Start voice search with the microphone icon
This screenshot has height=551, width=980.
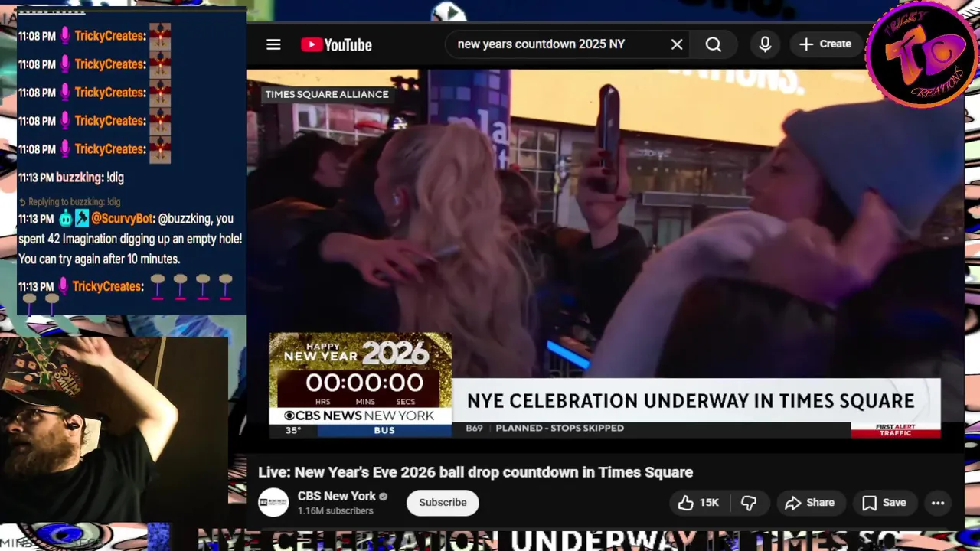(x=765, y=44)
